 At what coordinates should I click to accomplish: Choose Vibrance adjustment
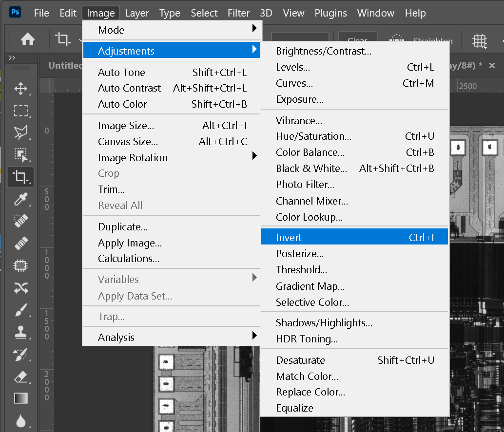tap(354, 120)
